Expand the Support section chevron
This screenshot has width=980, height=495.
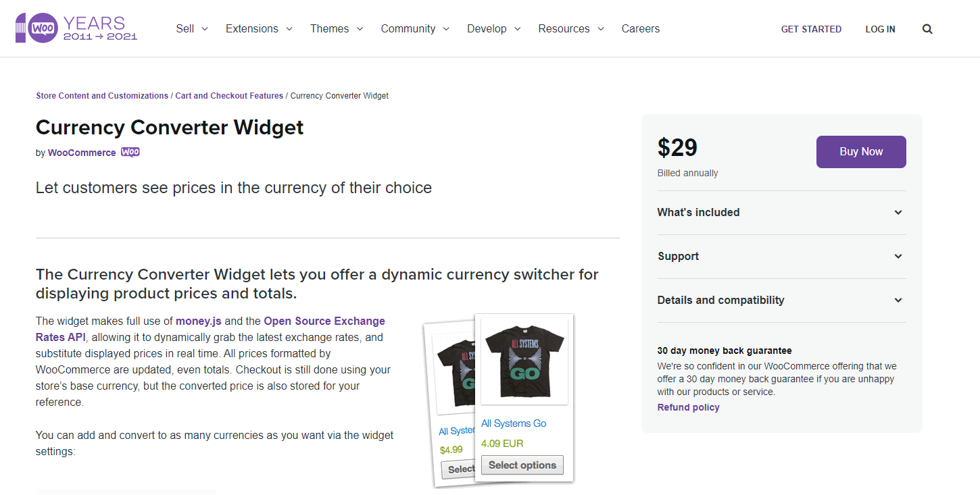[x=898, y=257]
